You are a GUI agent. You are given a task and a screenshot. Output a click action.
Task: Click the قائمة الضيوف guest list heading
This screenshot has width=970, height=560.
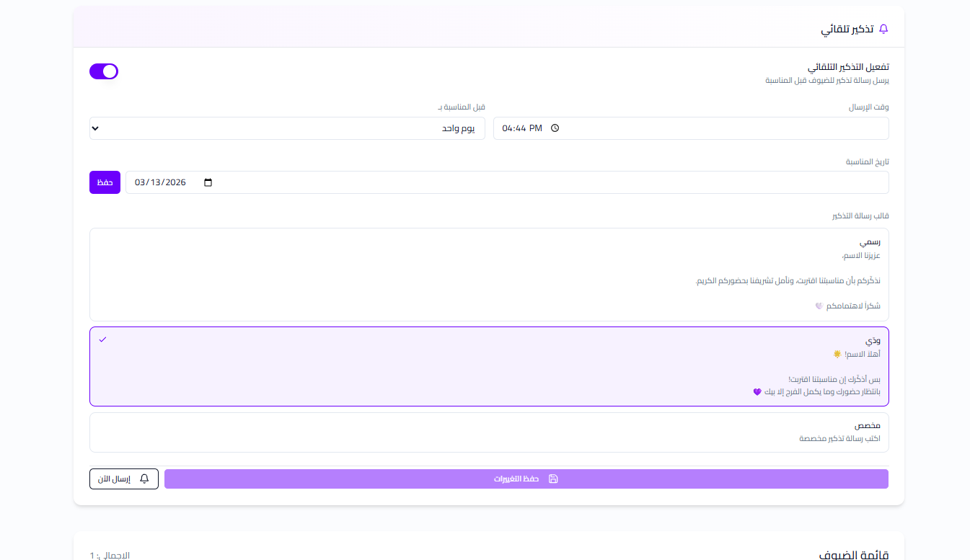coord(854,555)
